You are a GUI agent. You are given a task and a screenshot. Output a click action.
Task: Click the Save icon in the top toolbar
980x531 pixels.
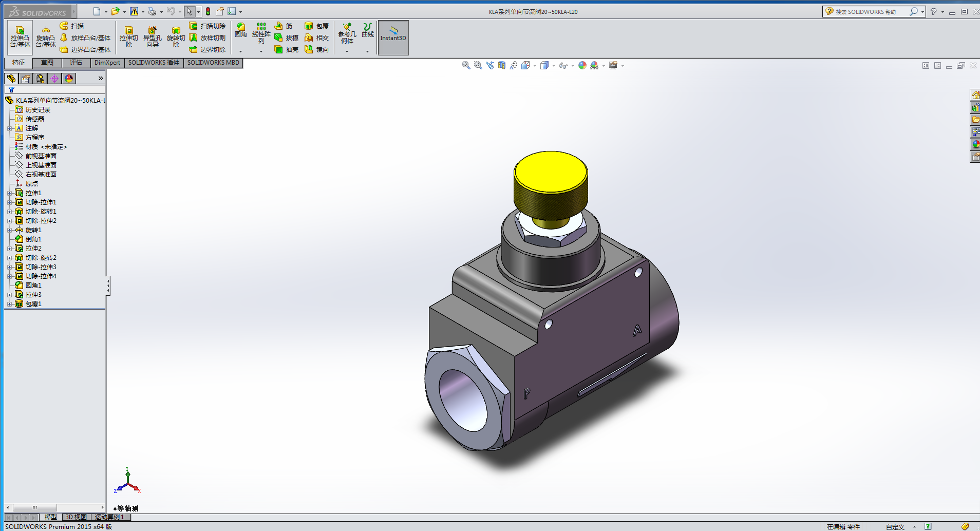click(x=134, y=11)
